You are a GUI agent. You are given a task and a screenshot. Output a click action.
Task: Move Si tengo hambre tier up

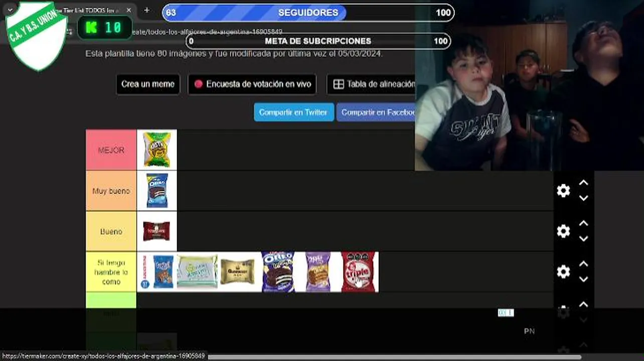[x=583, y=264]
